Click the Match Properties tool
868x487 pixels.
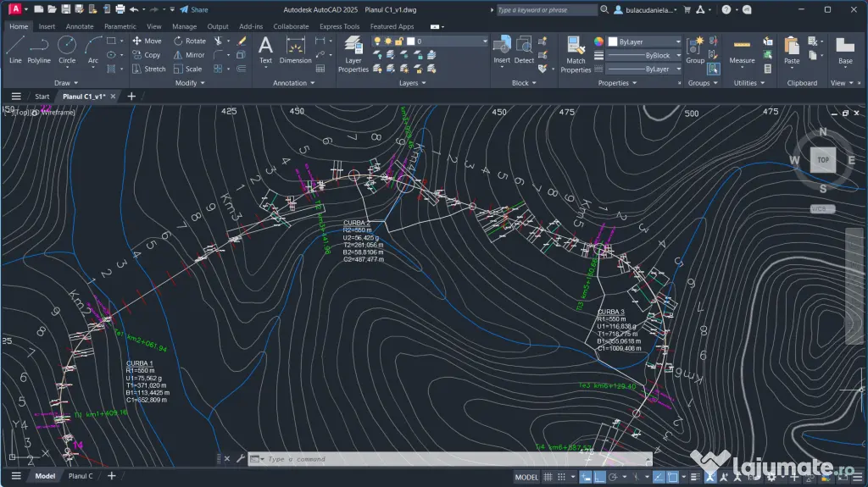(x=576, y=53)
